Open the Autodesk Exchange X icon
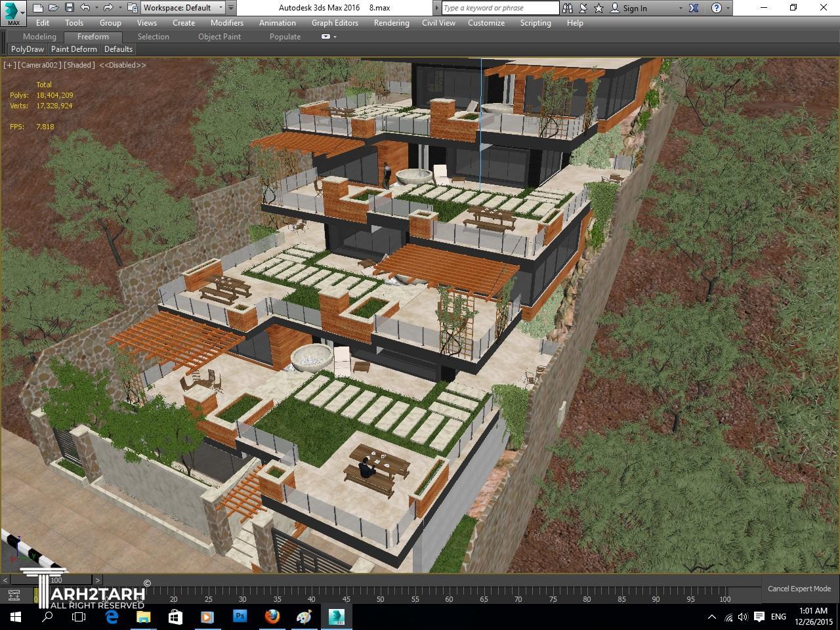This screenshot has height=630, width=840. tap(694, 8)
